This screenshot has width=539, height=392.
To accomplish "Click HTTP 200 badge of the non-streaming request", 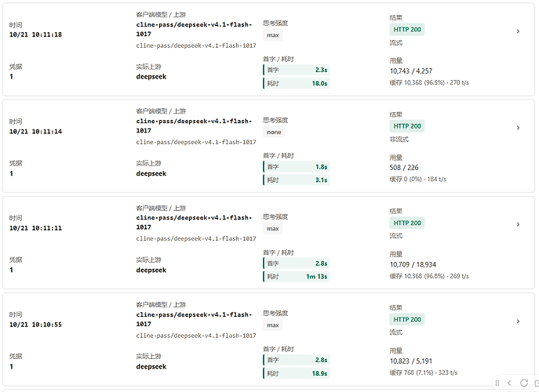I will tap(407, 126).
